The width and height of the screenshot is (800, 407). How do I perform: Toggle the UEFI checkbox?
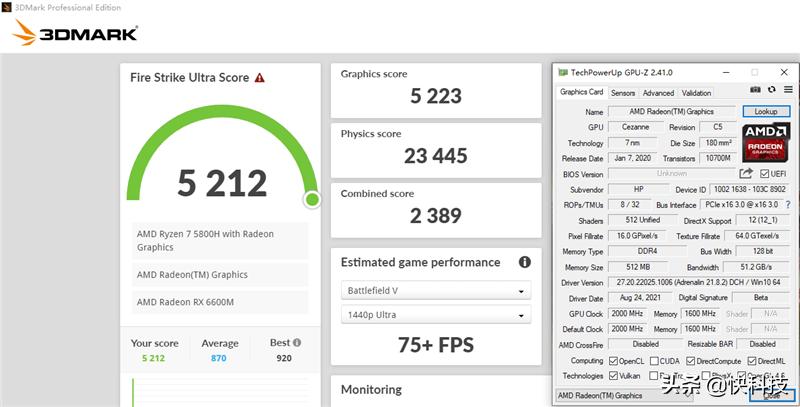pyautogui.click(x=764, y=174)
